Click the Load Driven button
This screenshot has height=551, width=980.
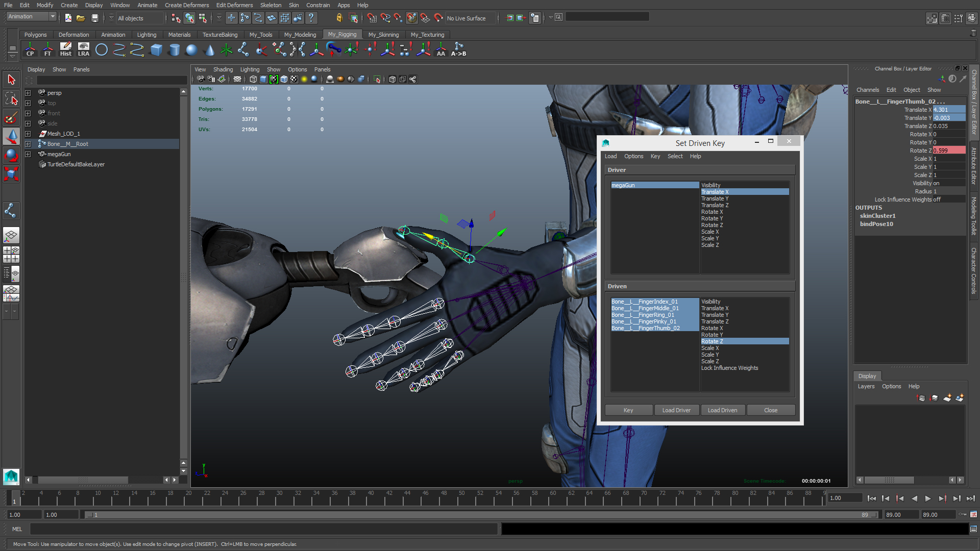click(722, 410)
